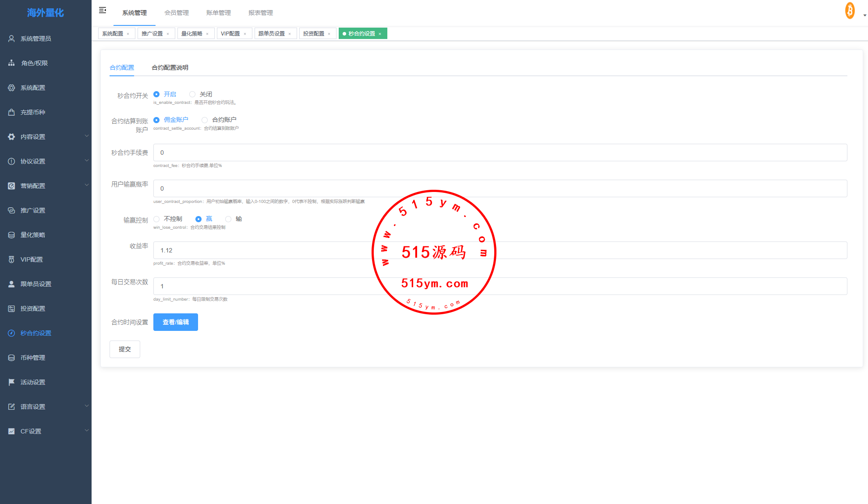Click the 币种管理 coins icon
868x504 pixels.
[x=11, y=358]
